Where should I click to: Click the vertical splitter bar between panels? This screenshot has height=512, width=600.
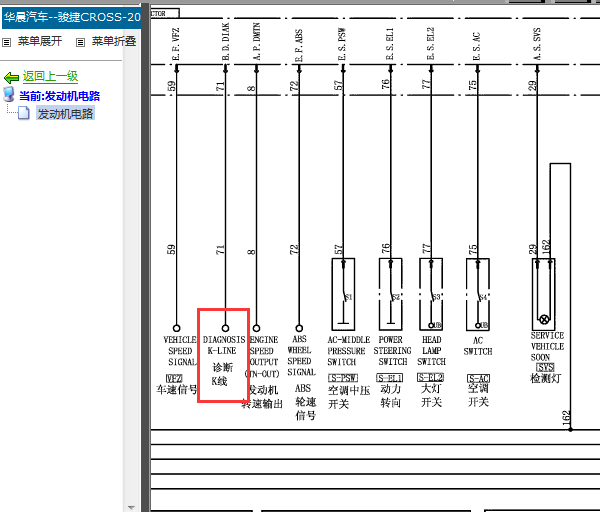(x=145, y=256)
